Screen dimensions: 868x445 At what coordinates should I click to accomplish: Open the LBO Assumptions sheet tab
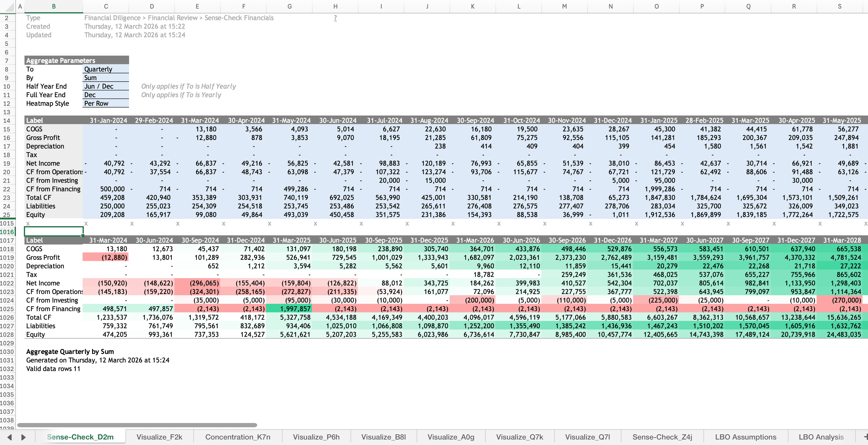point(745,436)
